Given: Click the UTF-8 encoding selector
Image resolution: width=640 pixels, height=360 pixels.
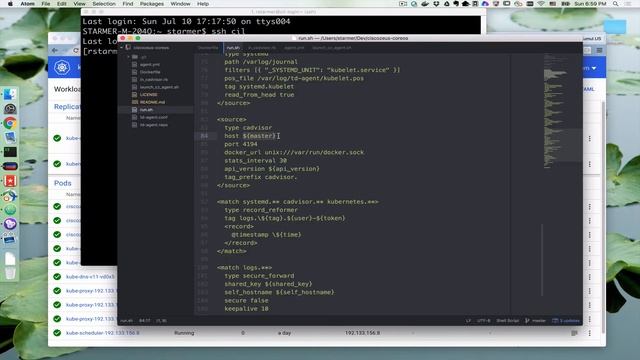Looking at the screenshot, I should pos(484,321).
